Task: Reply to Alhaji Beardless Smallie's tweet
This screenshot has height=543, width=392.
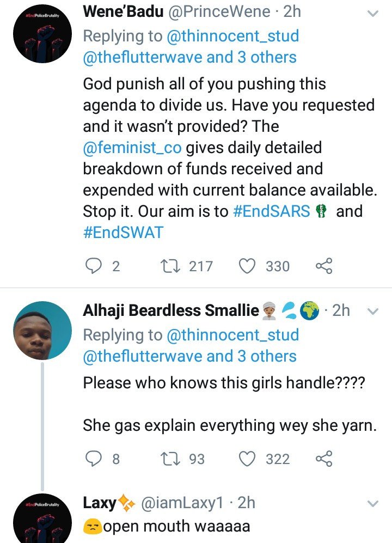Action: pos(95,459)
